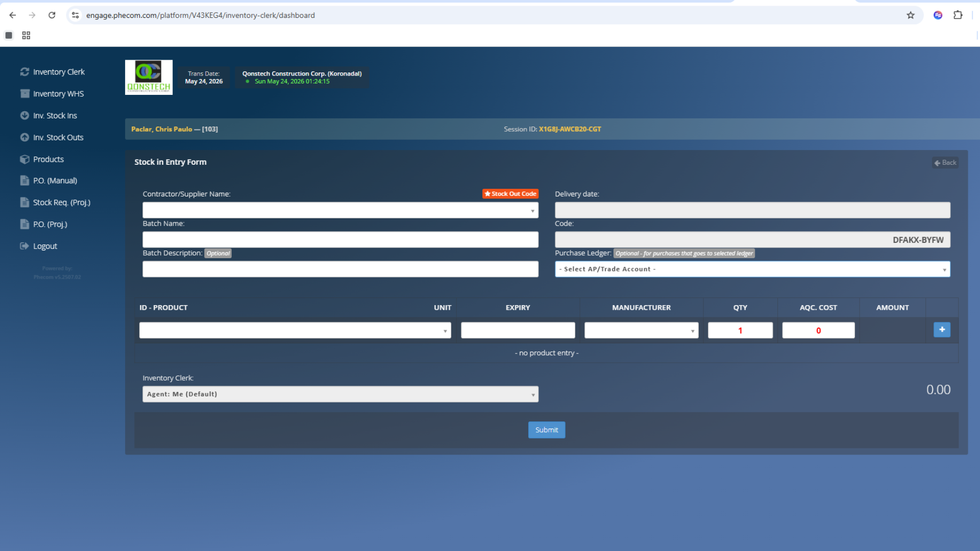Click the Stock in Entry Form heading
The width and height of the screenshot is (980, 551).
(x=170, y=162)
